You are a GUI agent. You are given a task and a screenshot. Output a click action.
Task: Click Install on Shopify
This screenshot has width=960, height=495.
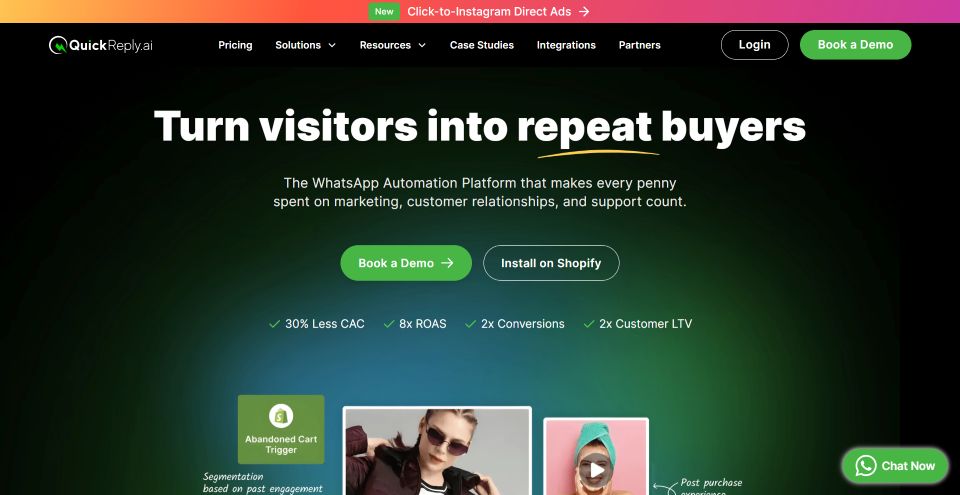(x=551, y=263)
